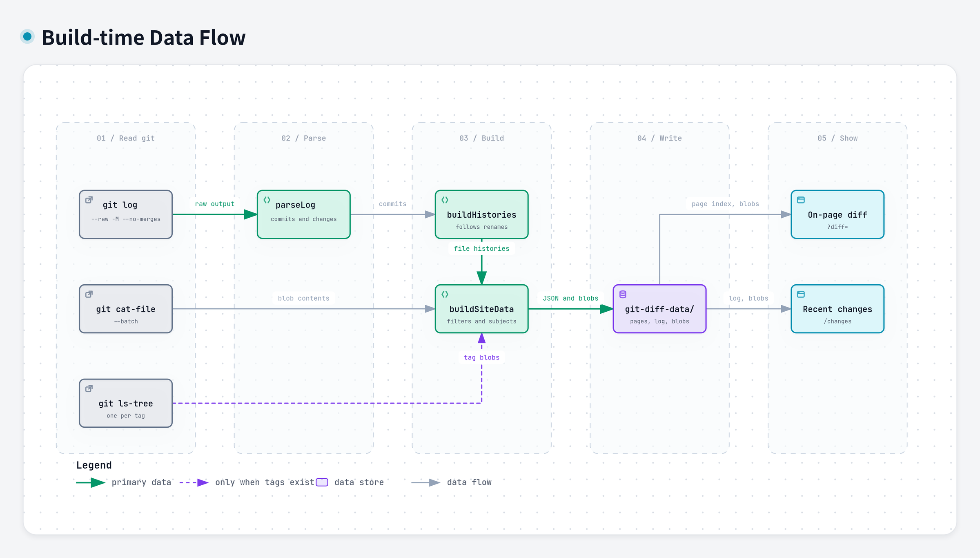Click the "page index, blobs" edge label

click(x=725, y=204)
